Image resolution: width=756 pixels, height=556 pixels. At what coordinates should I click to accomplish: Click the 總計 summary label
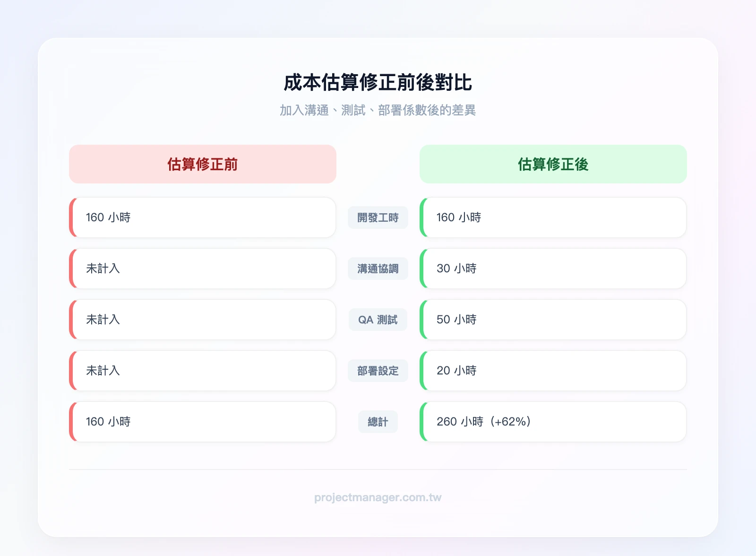[378, 422]
